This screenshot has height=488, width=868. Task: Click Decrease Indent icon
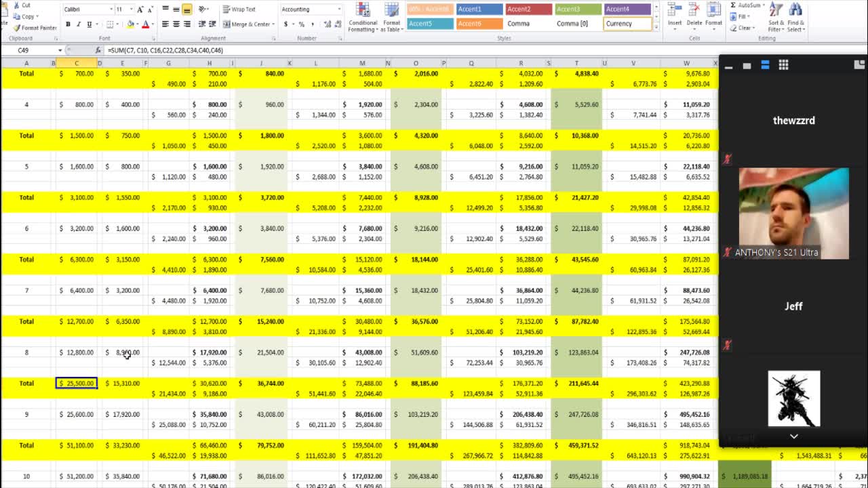(202, 24)
